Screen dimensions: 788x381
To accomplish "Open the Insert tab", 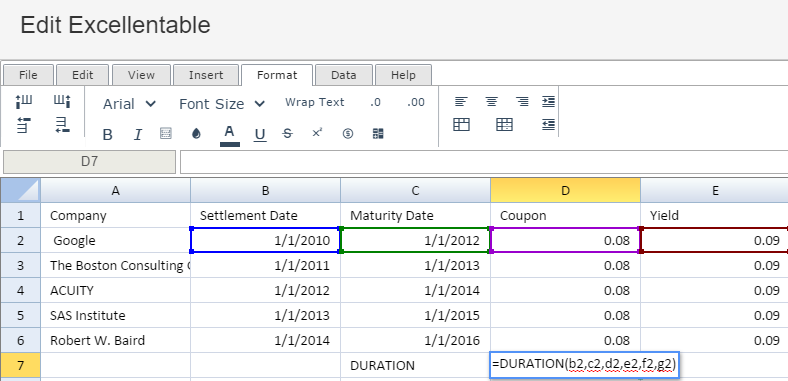I will pyautogui.click(x=206, y=75).
